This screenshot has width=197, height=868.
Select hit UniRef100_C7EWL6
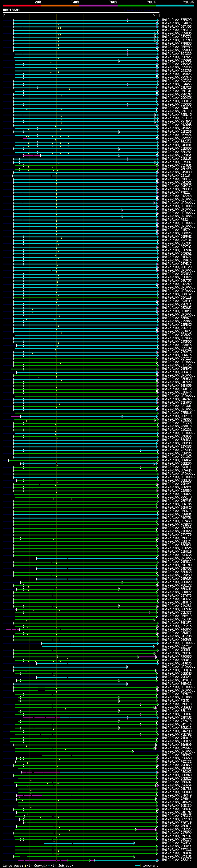point(177,412)
